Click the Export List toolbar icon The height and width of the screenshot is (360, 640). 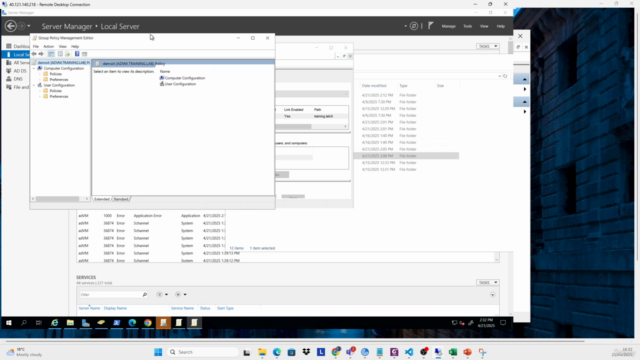coord(68,54)
